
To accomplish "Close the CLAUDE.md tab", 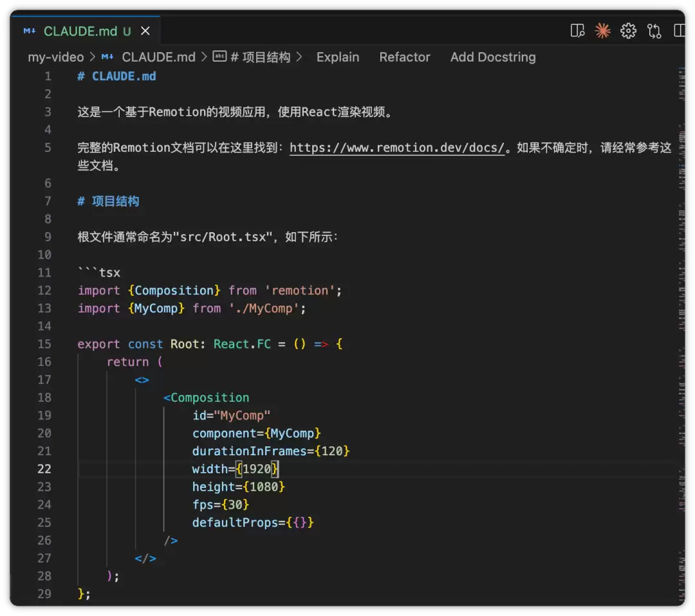I will click(x=145, y=31).
